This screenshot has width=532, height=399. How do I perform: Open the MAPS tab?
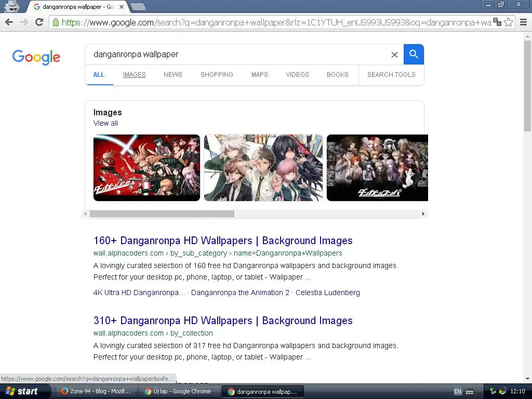[260, 75]
